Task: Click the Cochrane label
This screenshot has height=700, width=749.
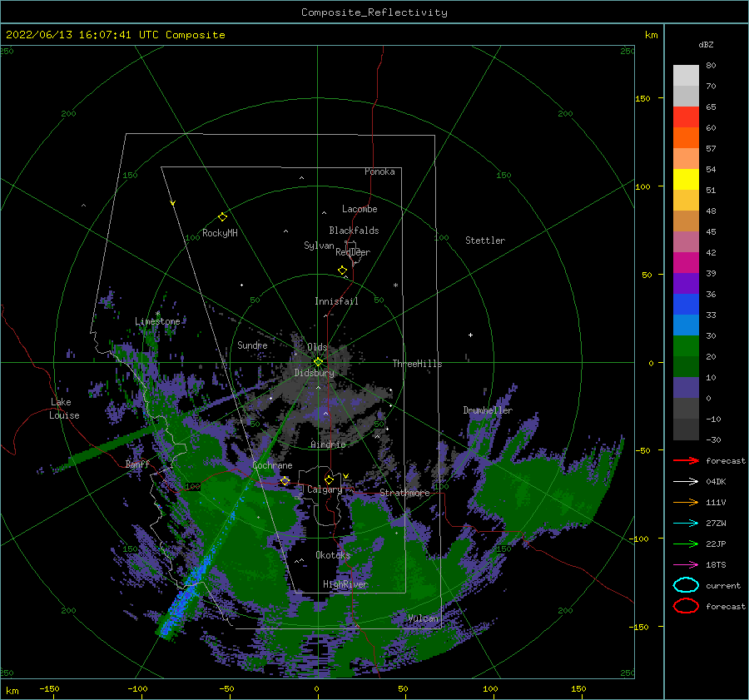Action: 272,465
